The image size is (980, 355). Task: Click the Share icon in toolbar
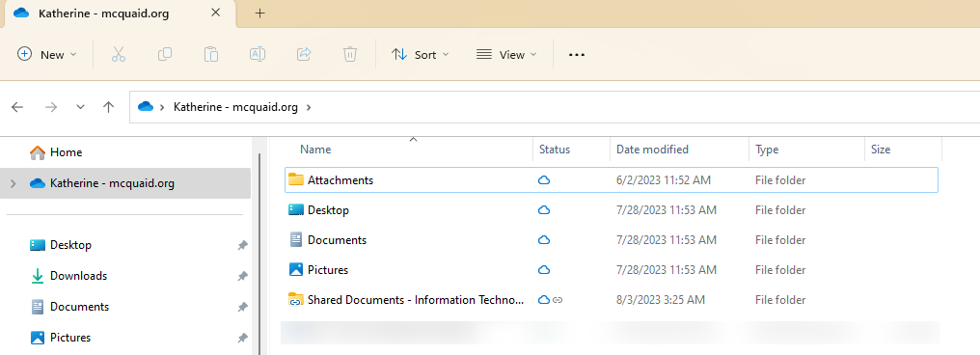click(x=304, y=54)
